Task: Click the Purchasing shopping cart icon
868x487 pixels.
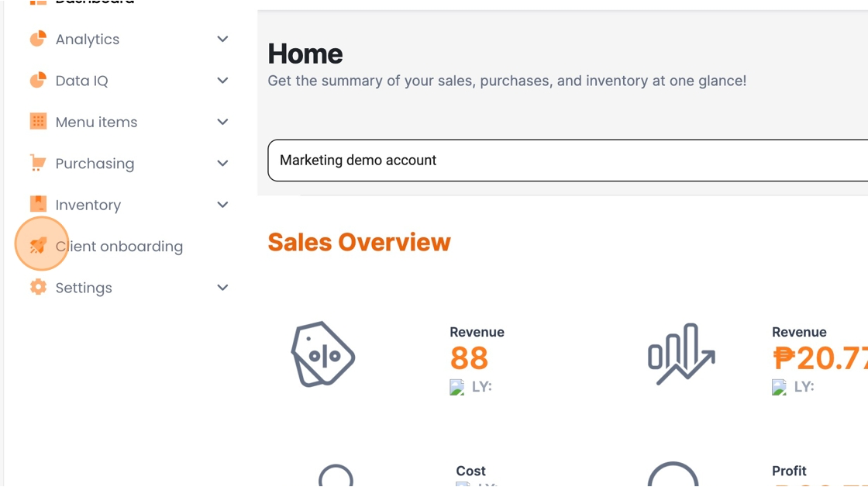Action: tap(38, 163)
